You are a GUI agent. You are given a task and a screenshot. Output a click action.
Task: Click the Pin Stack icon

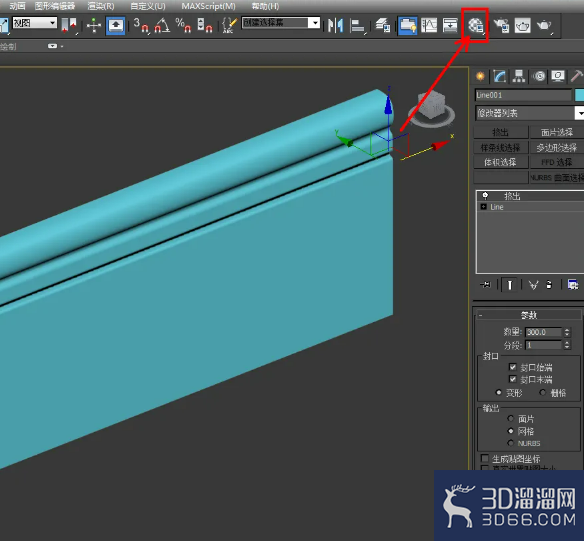[485, 285]
